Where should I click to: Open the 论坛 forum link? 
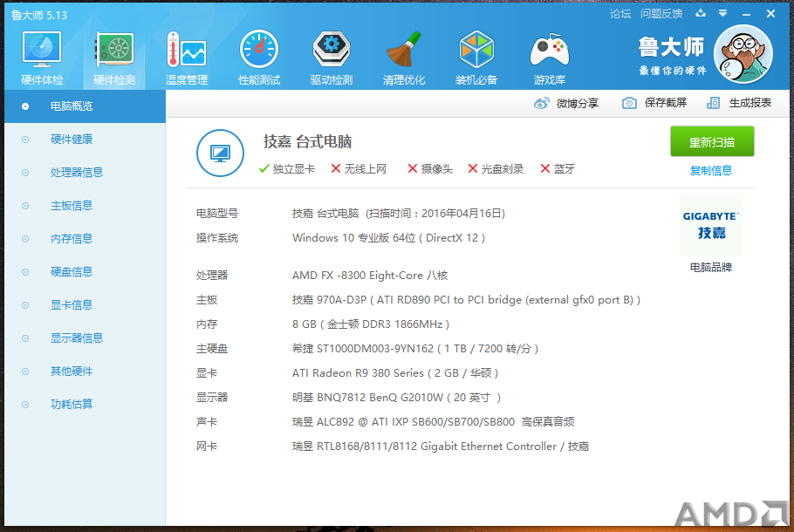point(620,14)
